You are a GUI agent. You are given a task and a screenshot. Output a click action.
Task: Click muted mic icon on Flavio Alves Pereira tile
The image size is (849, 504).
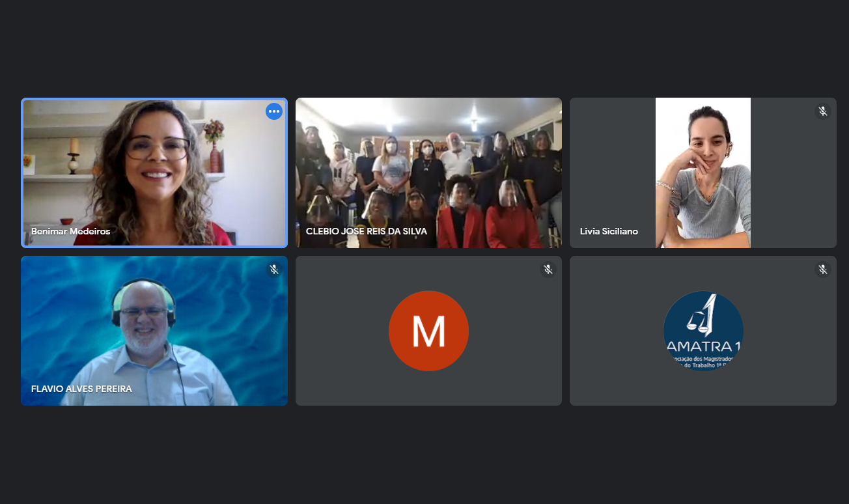coord(274,270)
